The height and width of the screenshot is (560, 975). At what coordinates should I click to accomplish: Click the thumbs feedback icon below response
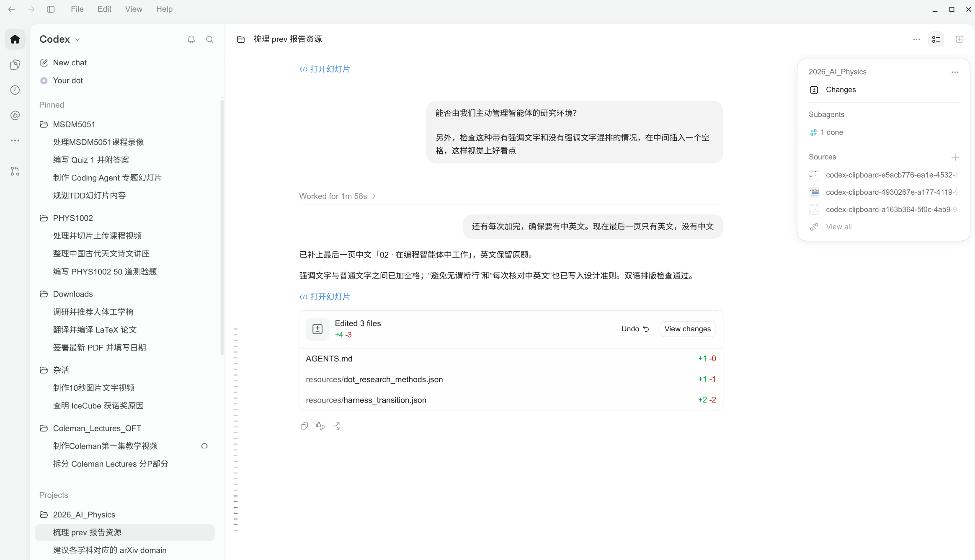pyautogui.click(x=320, y=426)
